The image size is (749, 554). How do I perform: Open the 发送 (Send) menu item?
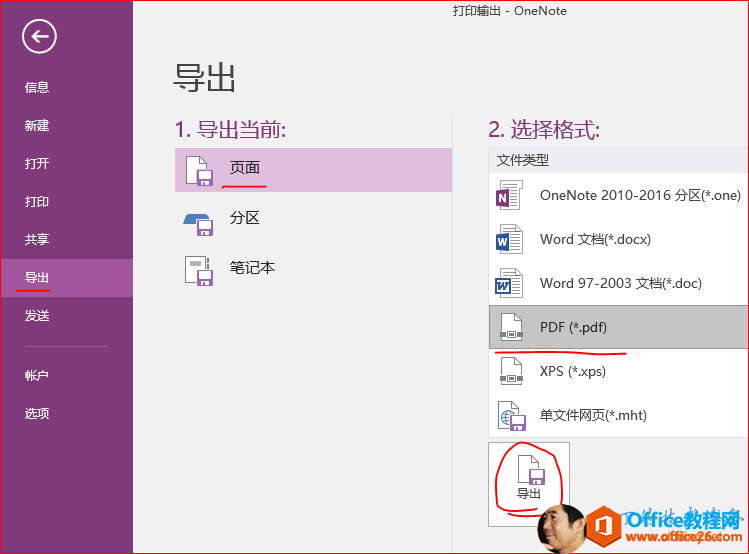37,316
